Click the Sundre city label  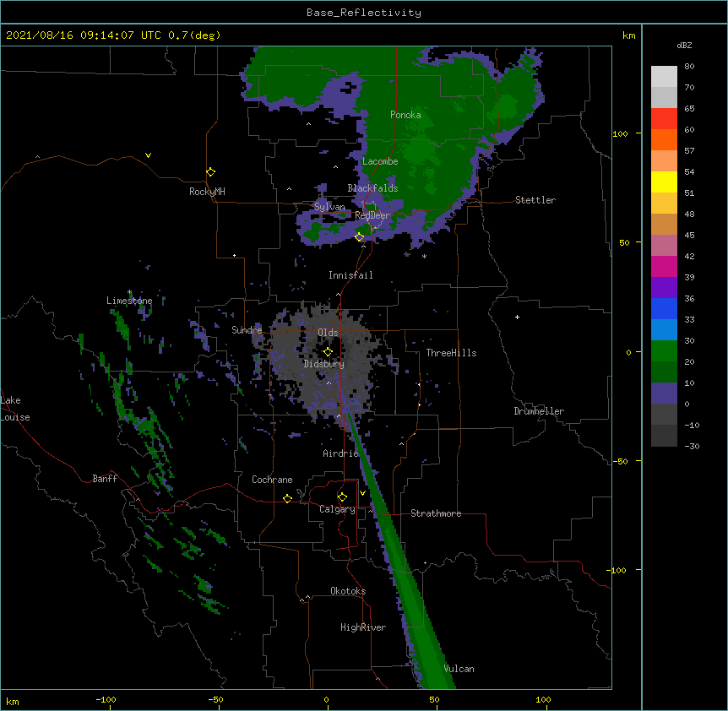pyautogui.click(x=247, y=330)
